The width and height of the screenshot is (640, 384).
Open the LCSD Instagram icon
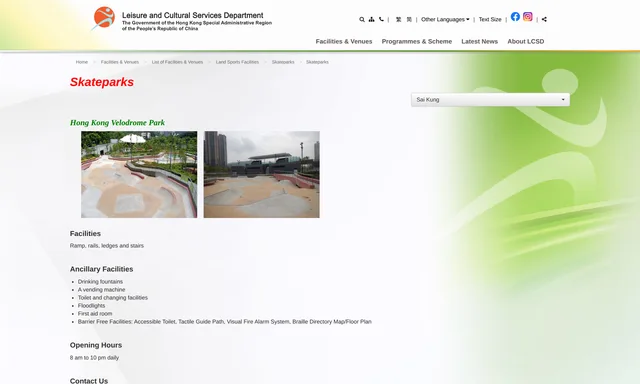[x=528, y=16]
